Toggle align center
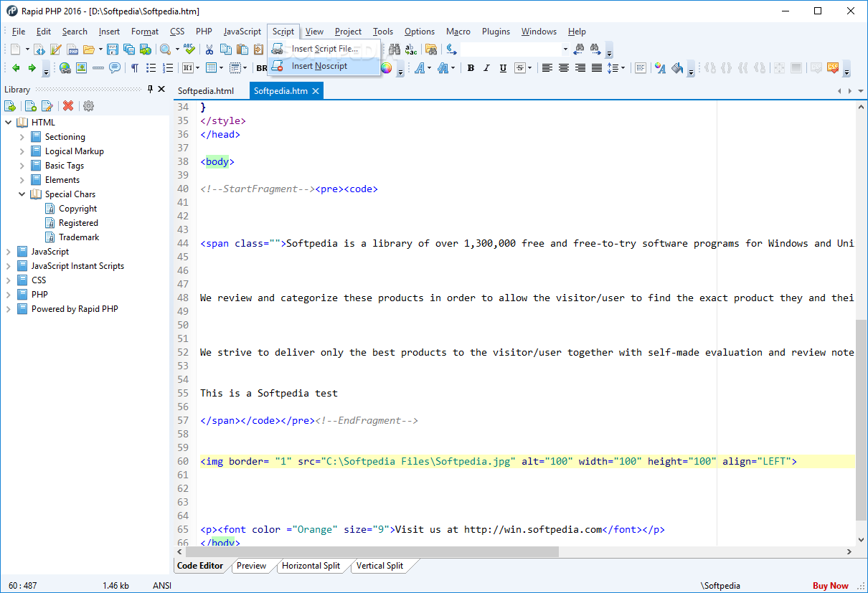Image resolution: width=868 pixels, height=593 pixels. coord(564,68)
